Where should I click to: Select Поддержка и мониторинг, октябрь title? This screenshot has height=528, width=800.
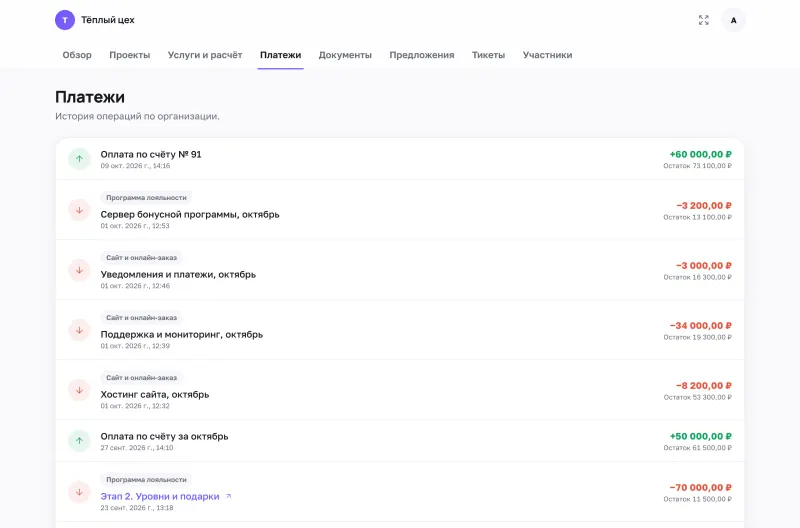182,335
